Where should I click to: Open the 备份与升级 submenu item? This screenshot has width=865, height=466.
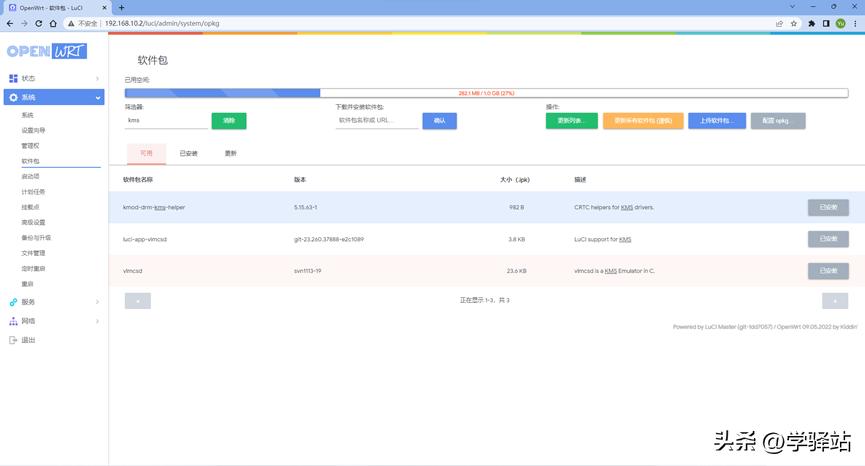(36, 238)
